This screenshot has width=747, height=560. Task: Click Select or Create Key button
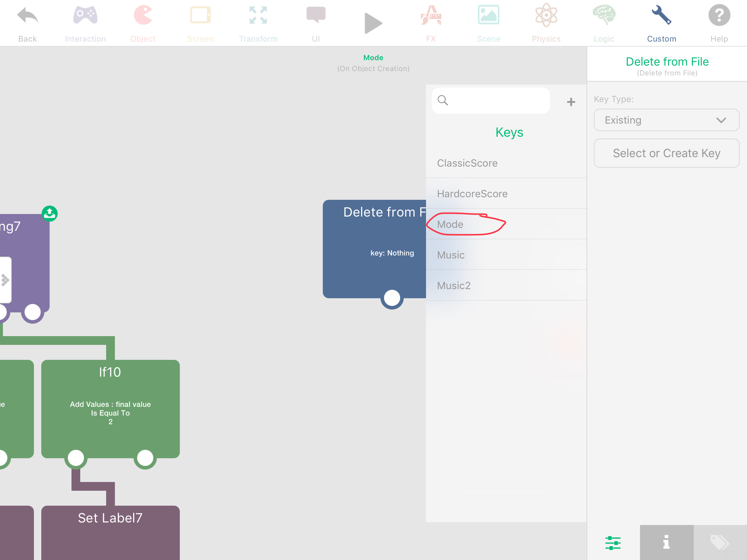[666, 153]
